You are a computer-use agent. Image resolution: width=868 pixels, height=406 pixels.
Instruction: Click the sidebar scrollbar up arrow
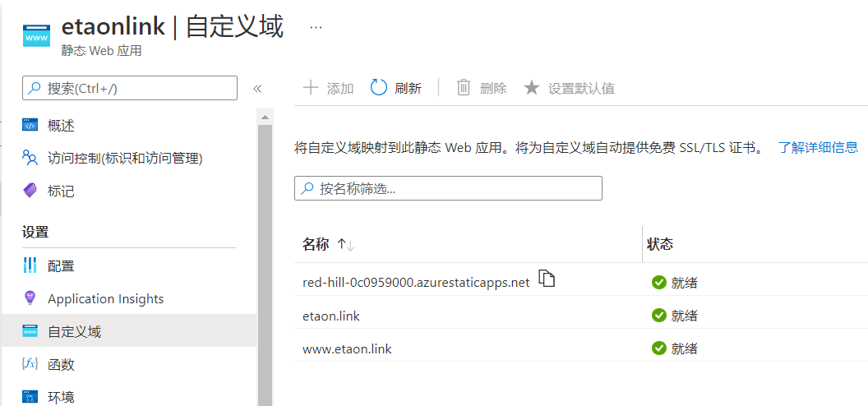click(265, 117)
